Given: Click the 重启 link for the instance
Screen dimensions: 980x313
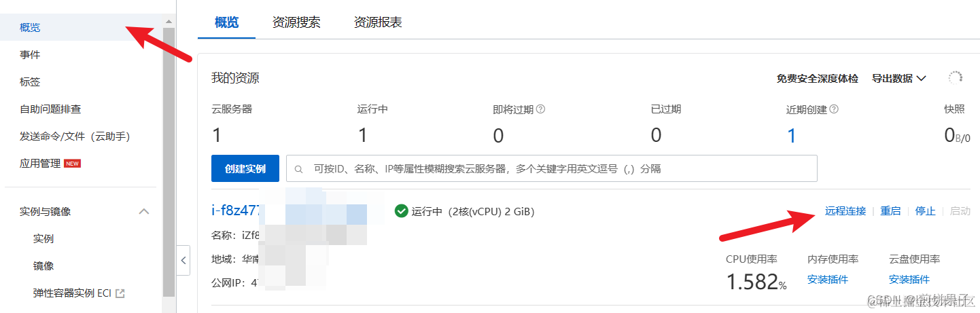Looking at the screenshot, I should (x=890, y=211).
